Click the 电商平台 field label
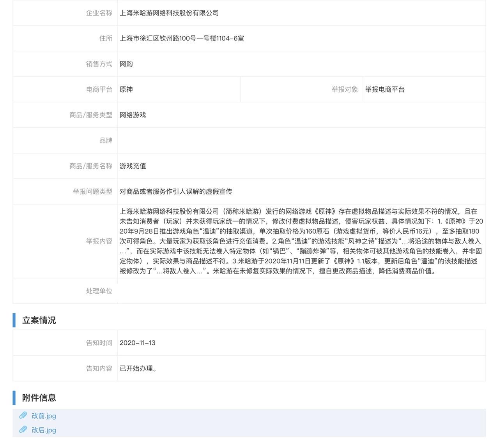 (99, 89)
